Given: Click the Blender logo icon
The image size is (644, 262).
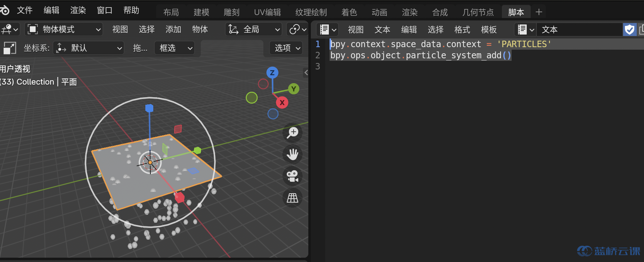Looking at the screenshot, I should coord(5,10).
